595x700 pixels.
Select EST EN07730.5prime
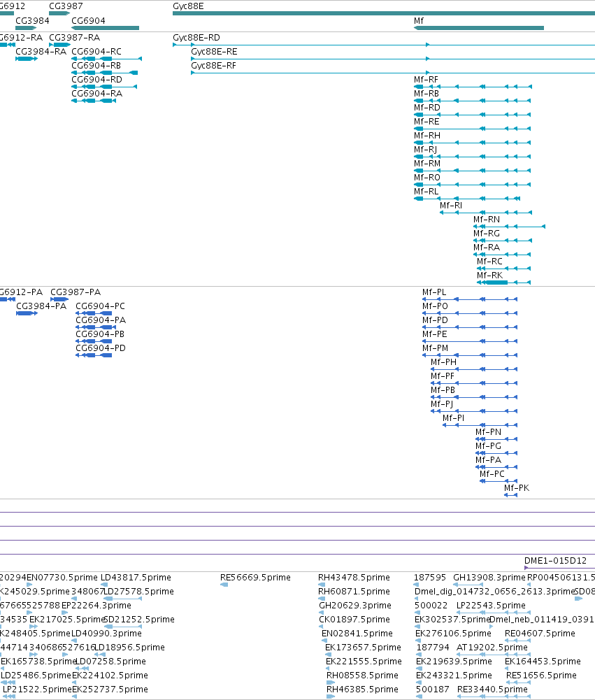point(29,585)
